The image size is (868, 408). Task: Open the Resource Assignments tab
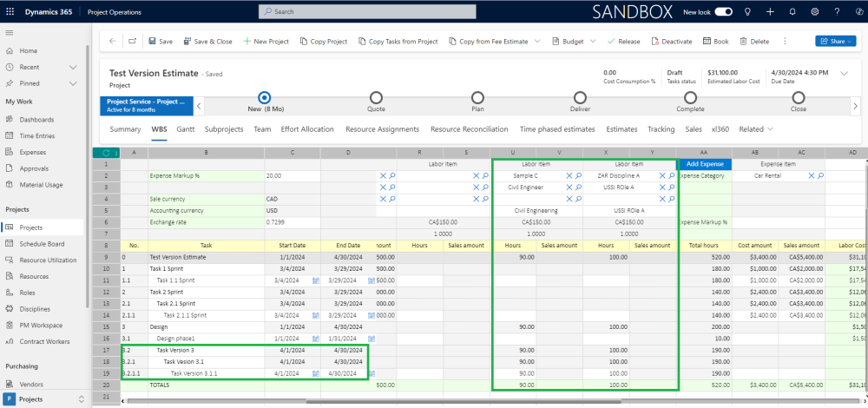(x=383, y=129)
